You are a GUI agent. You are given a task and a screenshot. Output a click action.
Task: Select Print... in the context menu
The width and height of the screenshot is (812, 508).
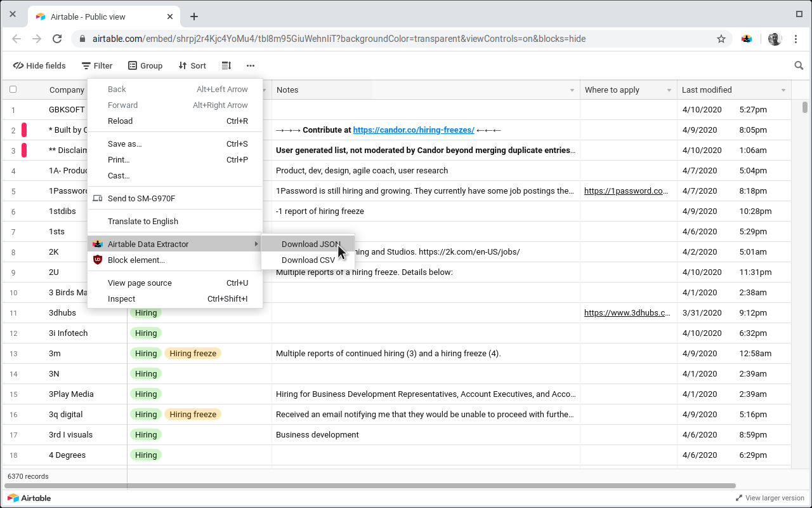pyautogui.click(x=175, y=159)
